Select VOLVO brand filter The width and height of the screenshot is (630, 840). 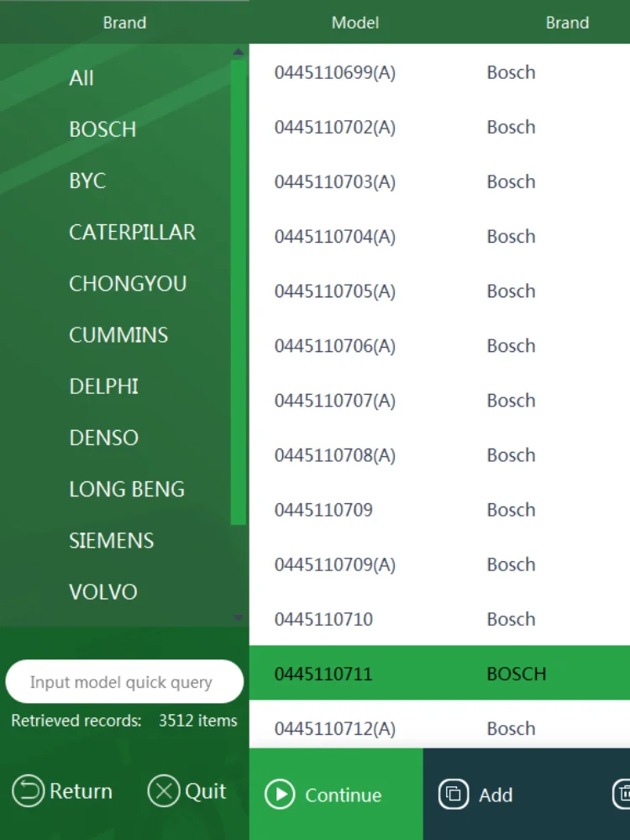click(103, 592)
